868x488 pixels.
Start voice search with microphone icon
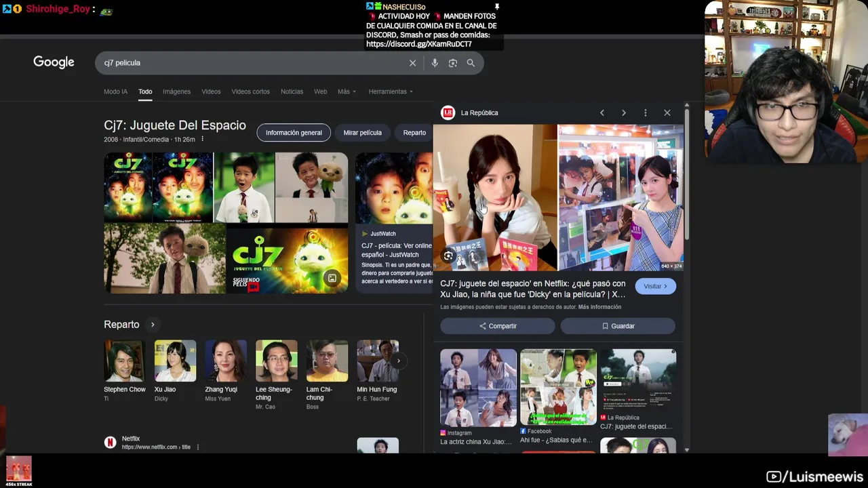435,63
